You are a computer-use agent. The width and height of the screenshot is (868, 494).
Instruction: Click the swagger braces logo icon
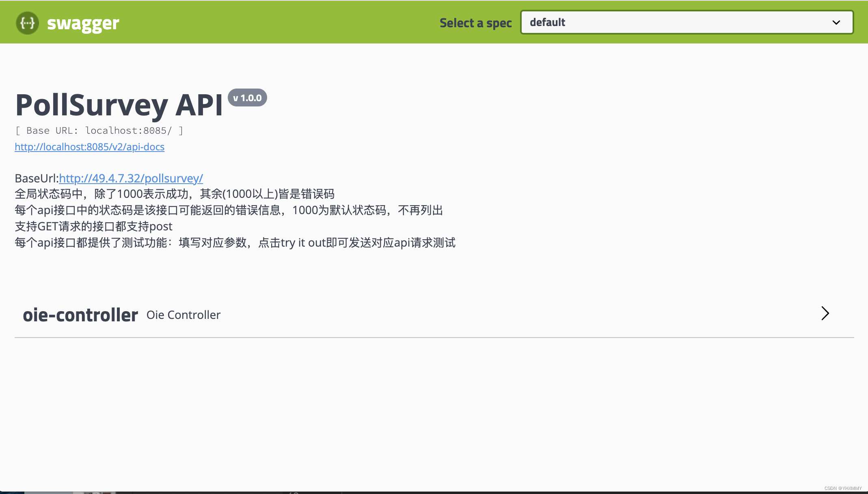(27, 23)
